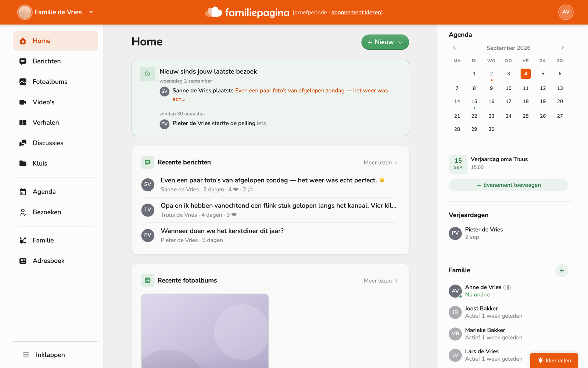Open Berichten in the sidebar
The width and height of the screenshot is (588, 368).
tap(55, 61)
